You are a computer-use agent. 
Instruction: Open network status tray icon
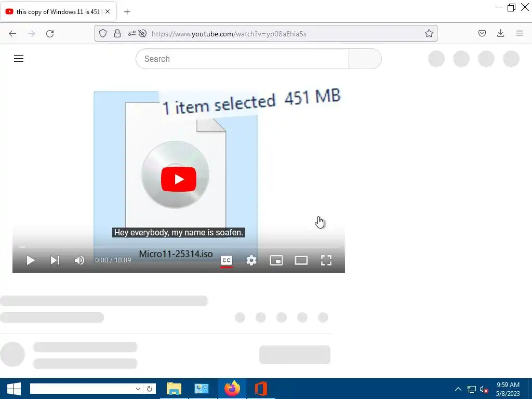point(472,389)
